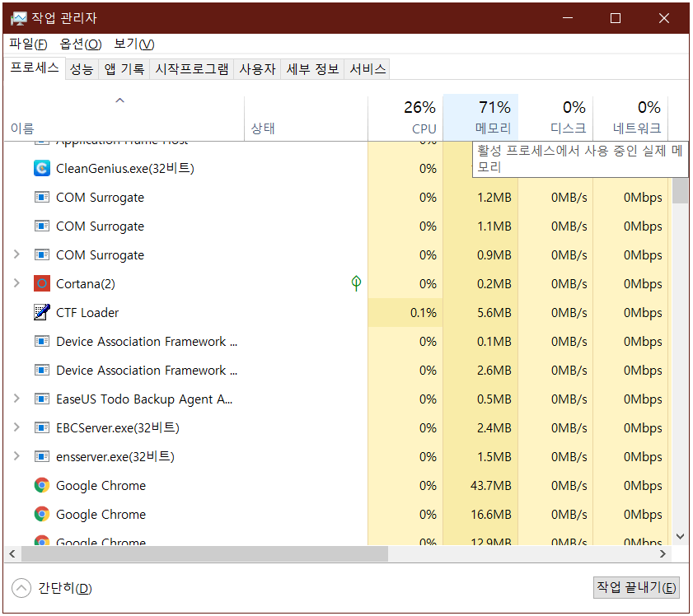
Task: Open the 보기 menu
Action: [135, 44]
